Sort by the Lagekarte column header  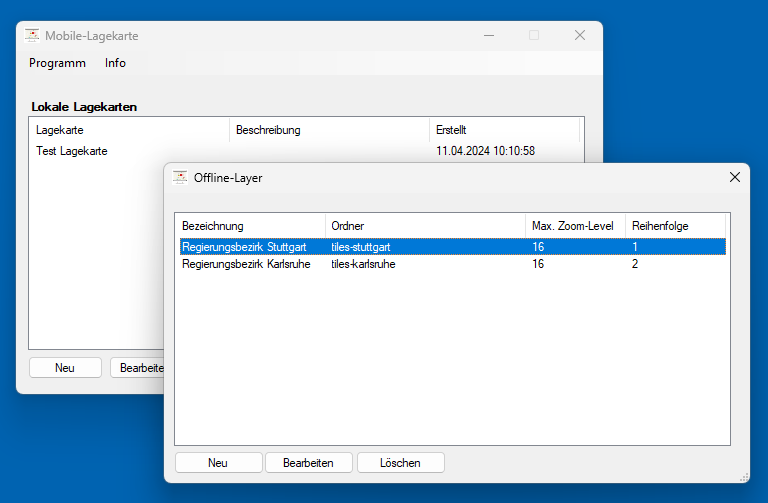tap(129, 130)
